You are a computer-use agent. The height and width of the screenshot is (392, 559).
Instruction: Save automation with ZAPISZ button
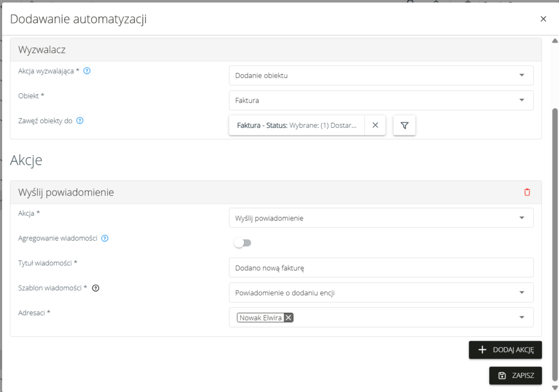pyautogui.click(x=515, y=376)
